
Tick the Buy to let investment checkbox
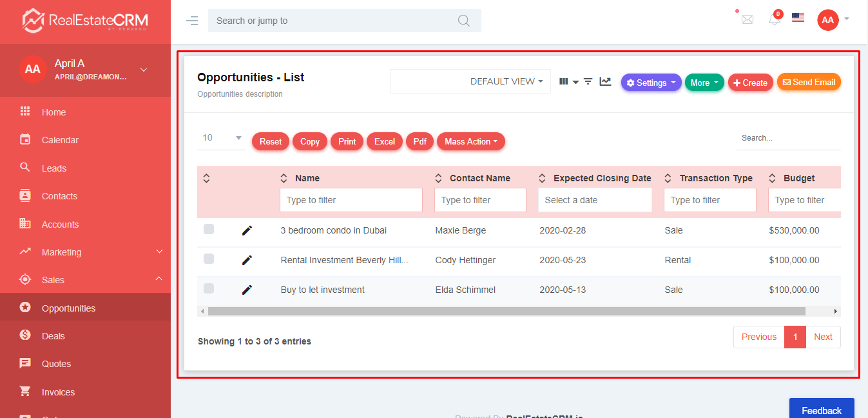(209, 288)
